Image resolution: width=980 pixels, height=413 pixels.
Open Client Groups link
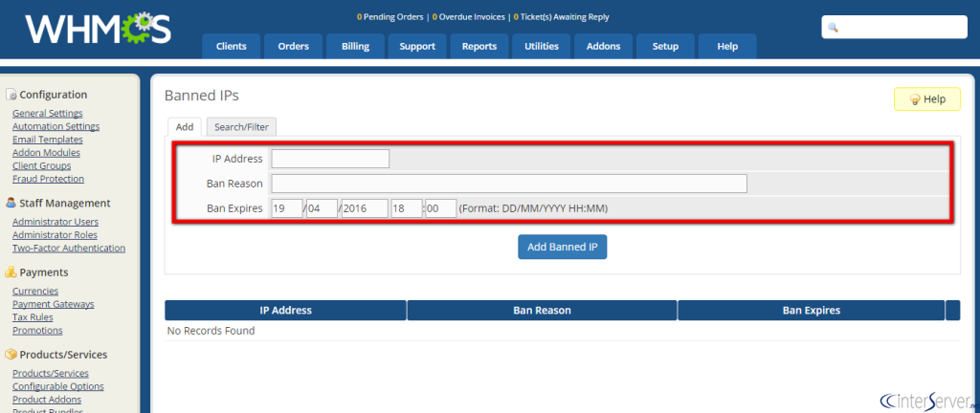[42, 166]
